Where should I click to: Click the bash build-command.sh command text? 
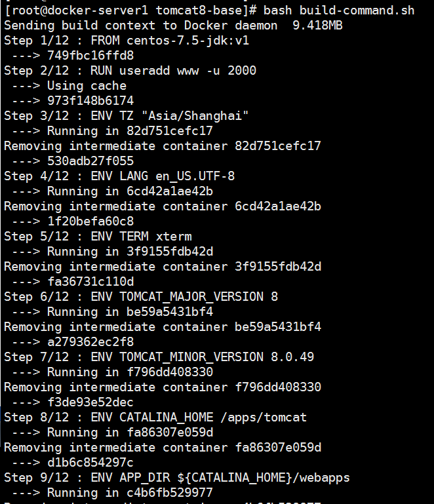pos(339,10)
